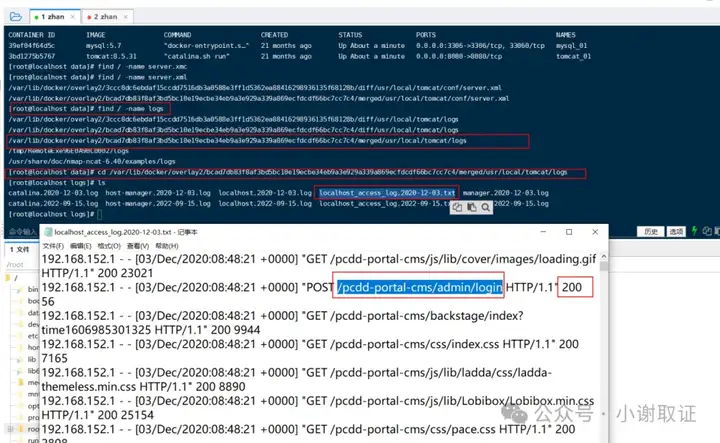Screen dimensions: 720x443
Task: Click the 'tomcat_01' container name
Action: click(x=574, y=56)
